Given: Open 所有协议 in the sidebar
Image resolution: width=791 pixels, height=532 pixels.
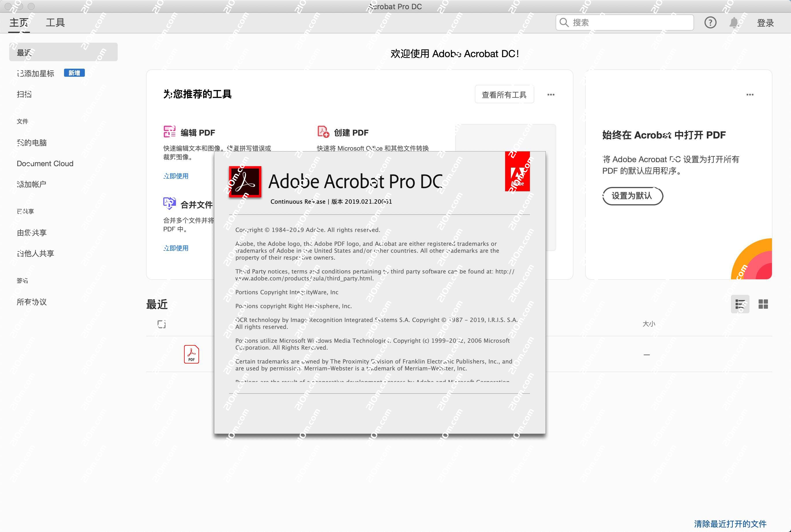Looking at the screenshot, I should tap(32, 302).
